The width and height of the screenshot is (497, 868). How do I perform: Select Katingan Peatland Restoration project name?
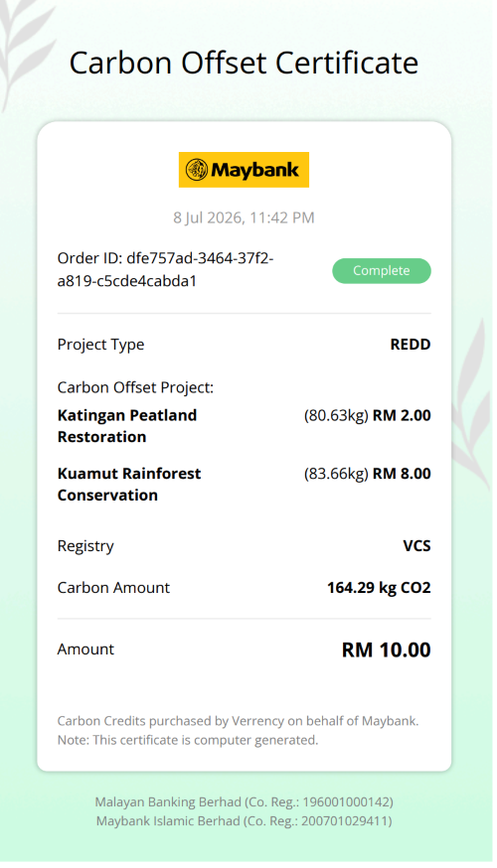coord(127,426)
